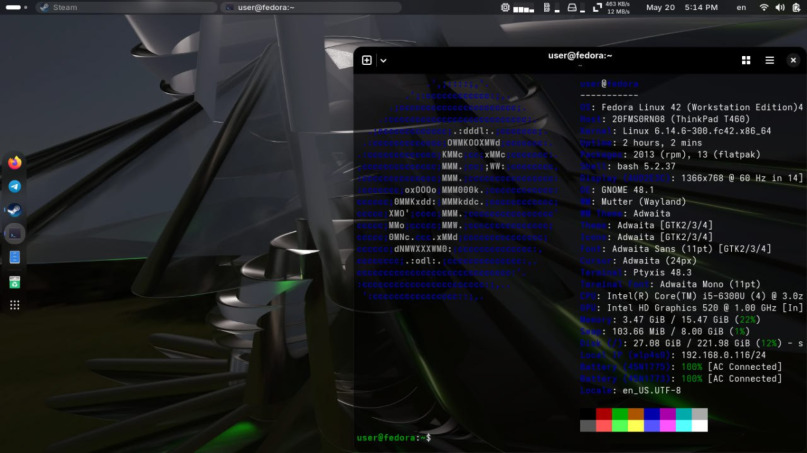This screenshot has width=807, height=453.
Task: Open the Activities workspace indicator
Action: 15,7
